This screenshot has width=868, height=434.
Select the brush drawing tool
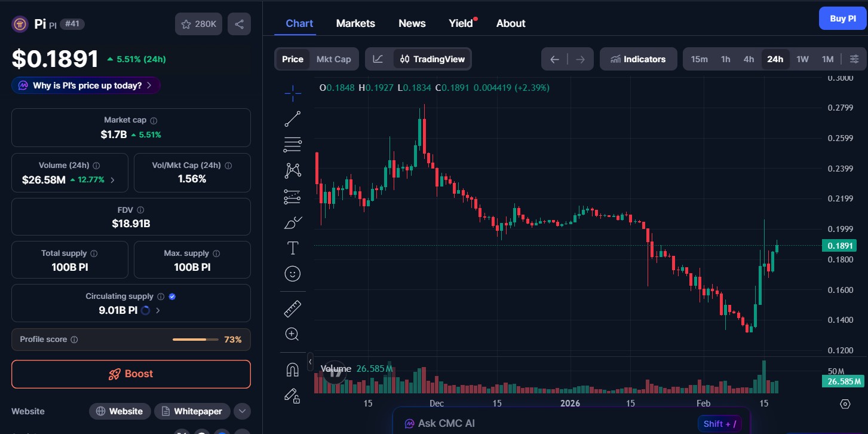292,222
